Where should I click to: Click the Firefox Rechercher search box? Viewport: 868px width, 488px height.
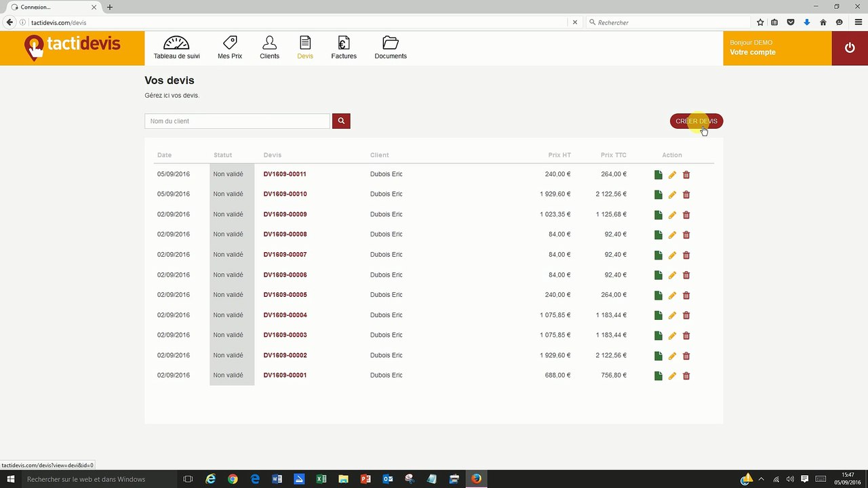click(x=668, y=22)
